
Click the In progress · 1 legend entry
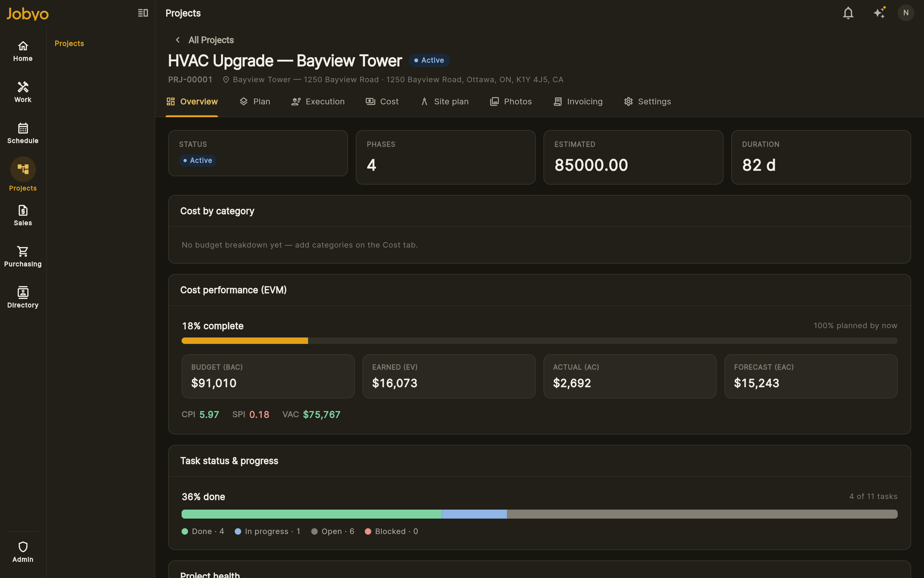tap(267, 531)
